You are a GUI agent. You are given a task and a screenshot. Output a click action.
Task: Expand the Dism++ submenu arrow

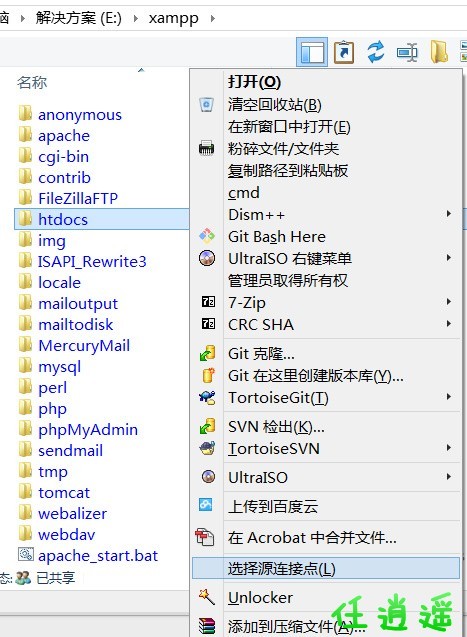[x=449, y=214]
